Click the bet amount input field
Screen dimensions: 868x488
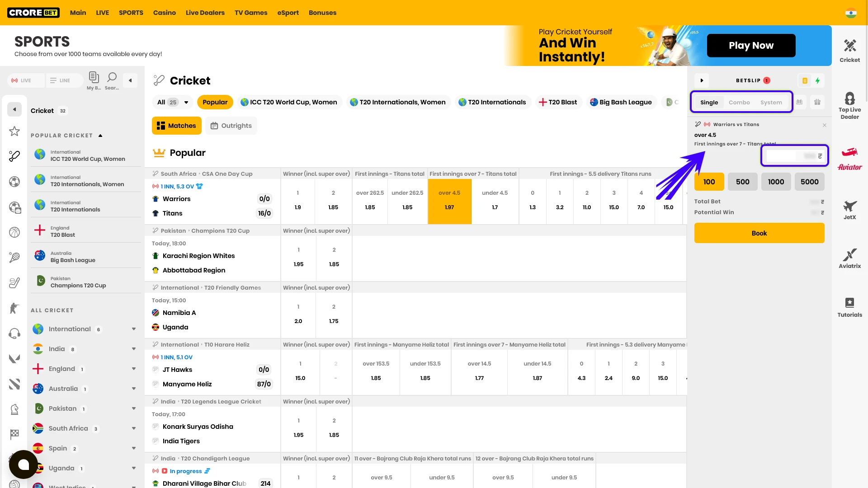(793, 156)
